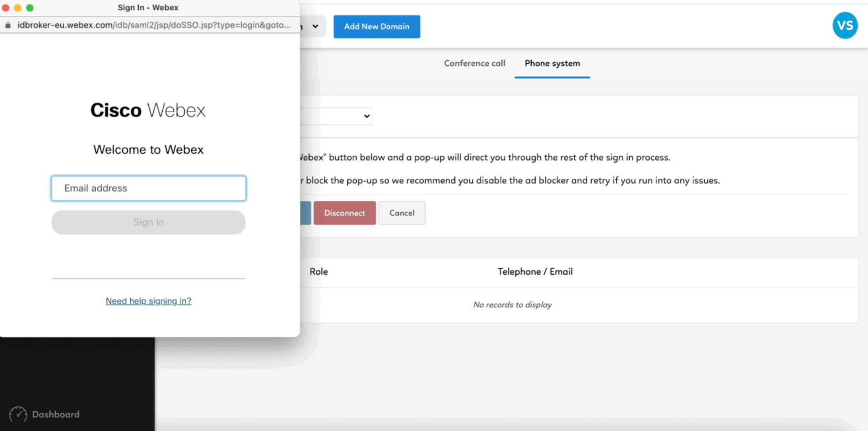Click the Cancel button
Screen dimensions: 868x431
[402, 213]
